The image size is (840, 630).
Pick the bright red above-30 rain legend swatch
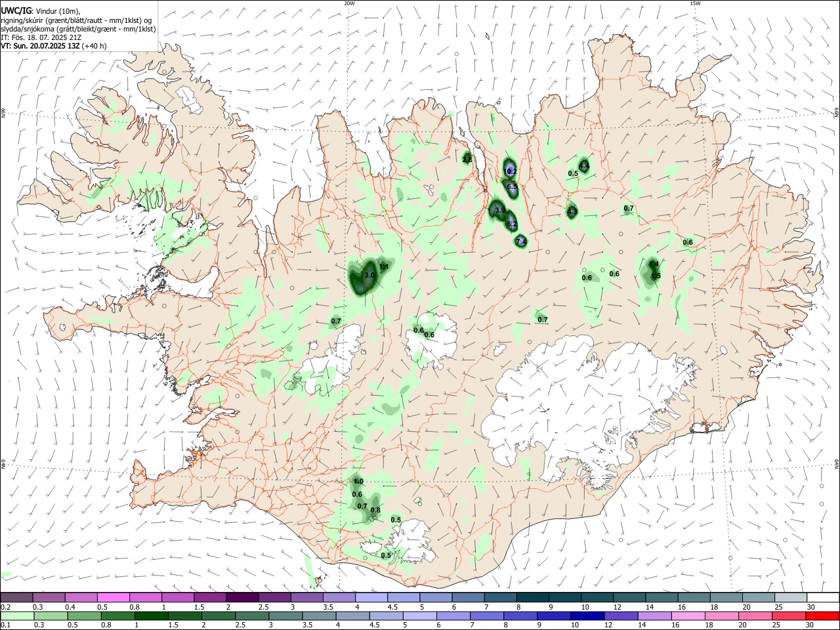click(x=822, y=616)
